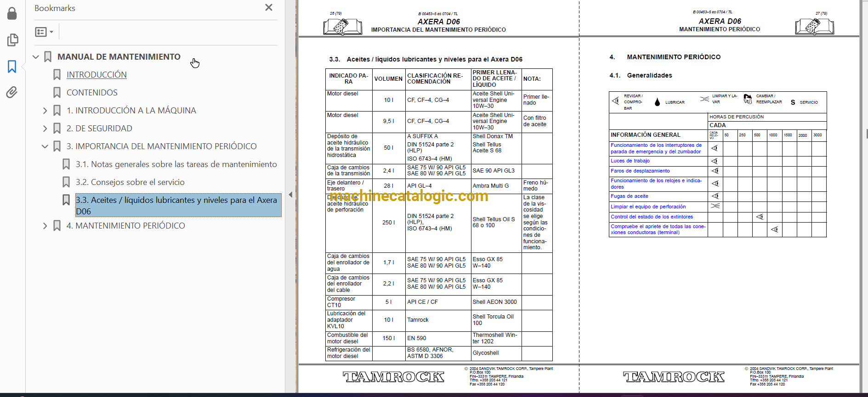Open the INTRODUCCIÓN bookmark link
868x397 pixels.
(96, 75)
